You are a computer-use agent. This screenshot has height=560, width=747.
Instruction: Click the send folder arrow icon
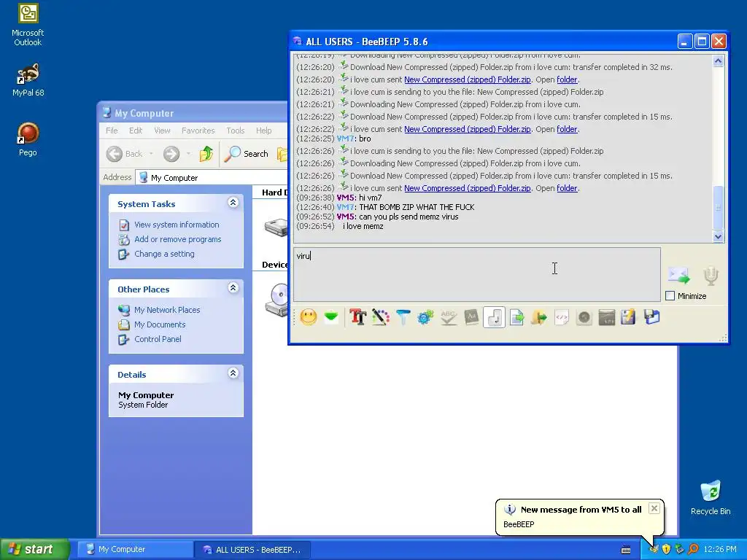click(539, 317)
